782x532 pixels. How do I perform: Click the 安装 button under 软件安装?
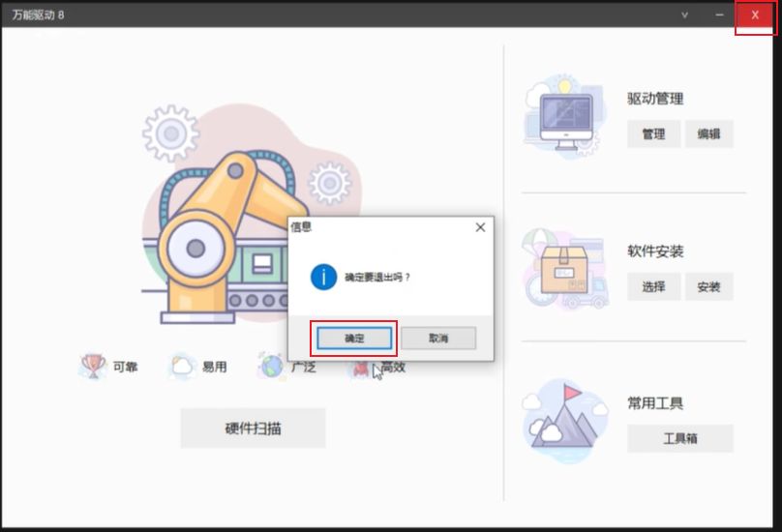(708, 287)
